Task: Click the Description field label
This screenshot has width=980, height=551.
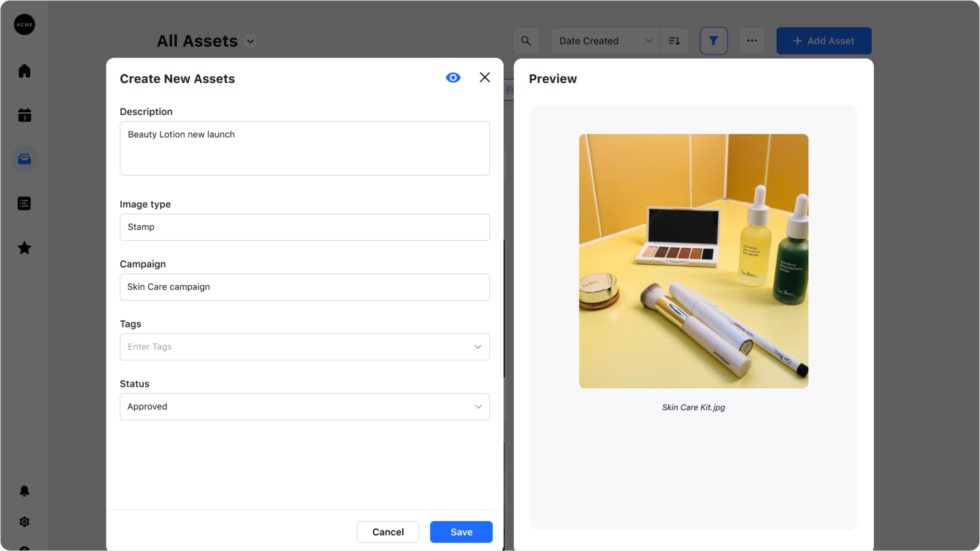Action: click(146, 112)
